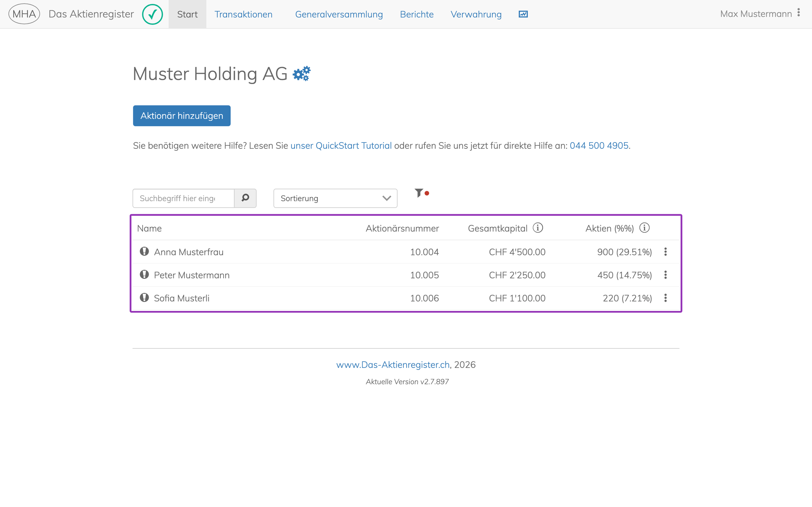Open the Verwahrung menu
Viewport: 812px width, 507px height.
point(476,14)
